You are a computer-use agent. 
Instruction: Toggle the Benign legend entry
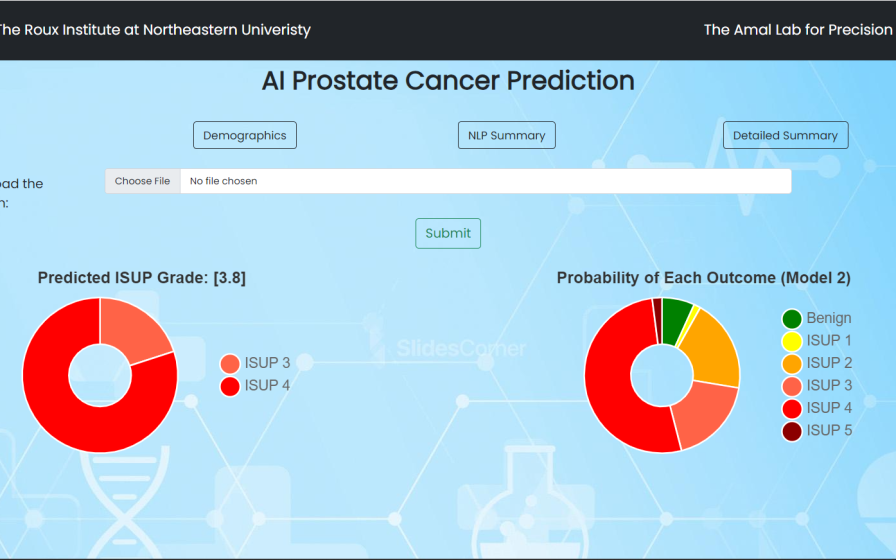[792, 319]
